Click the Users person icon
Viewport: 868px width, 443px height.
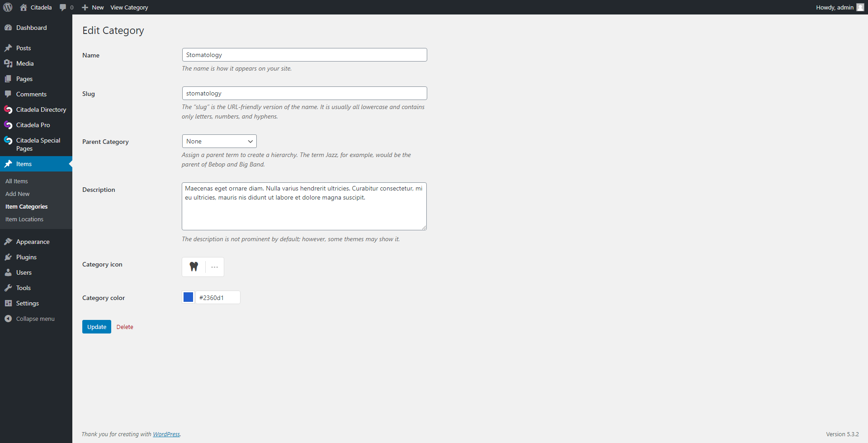(x=8, y=272)
